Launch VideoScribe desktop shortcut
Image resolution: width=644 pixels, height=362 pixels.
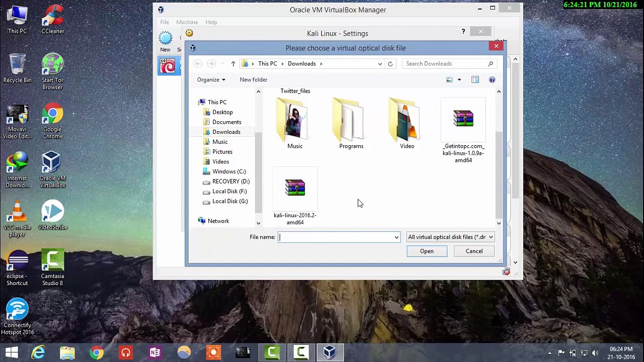tap(52, 216)
